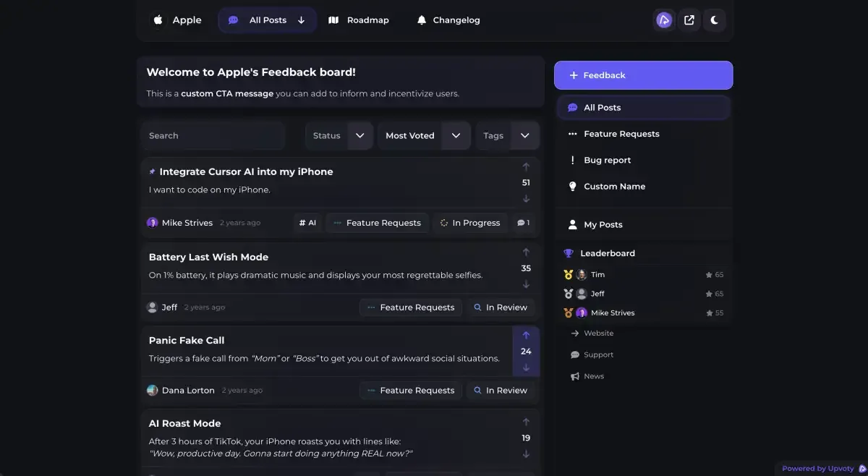868x476 pixels.
Task: Click In Progress status on first post
Action: pos(470,223)
